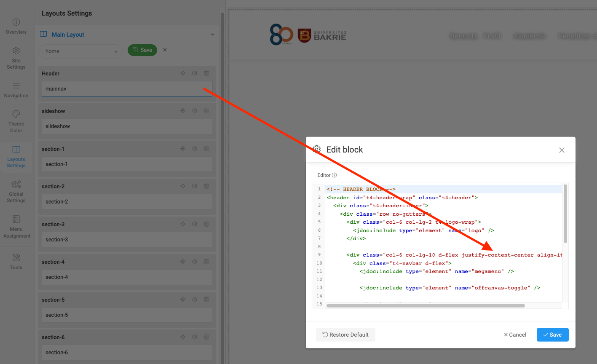
Task: Click the logo jdoc:include code line
Action: click(x=424, y=230)
